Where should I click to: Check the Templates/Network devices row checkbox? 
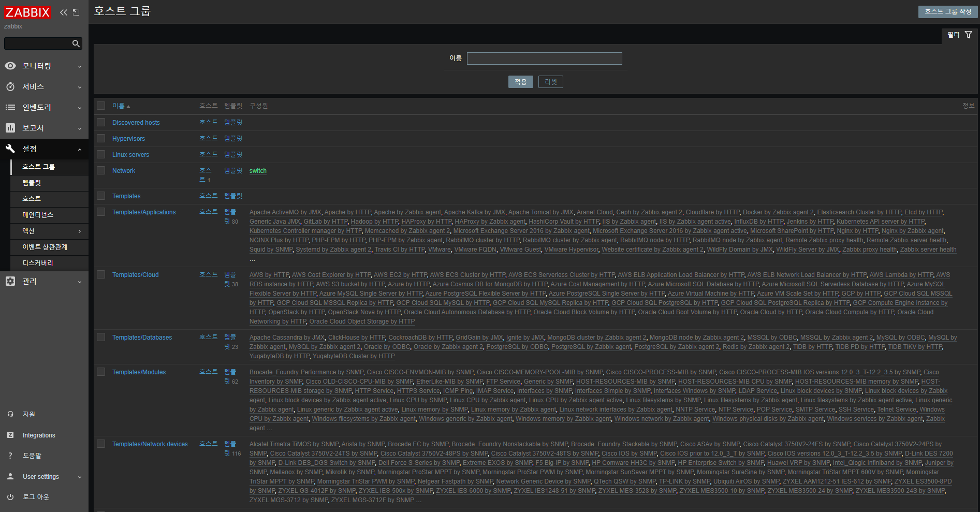click(101, 444)
